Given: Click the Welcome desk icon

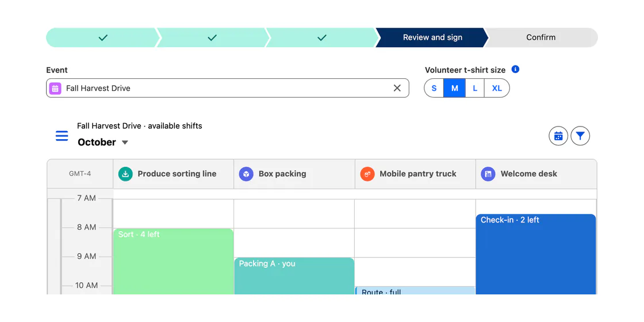Looking at the screenshot, I should (488, 174).
